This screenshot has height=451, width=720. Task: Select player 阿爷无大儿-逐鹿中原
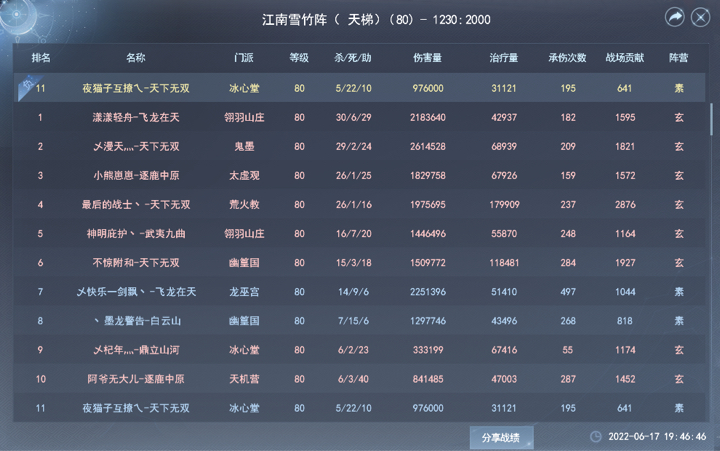[136, 379]
